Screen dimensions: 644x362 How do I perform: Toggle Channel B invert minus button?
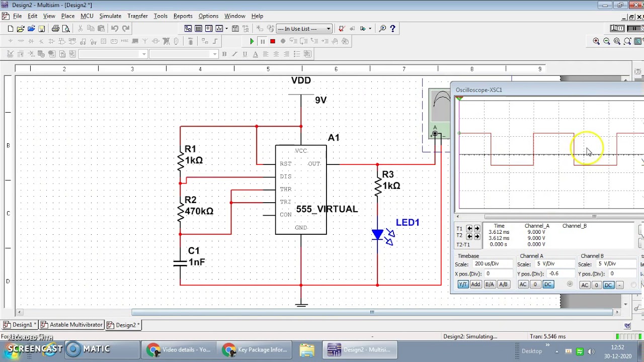[x=620, y=285]
